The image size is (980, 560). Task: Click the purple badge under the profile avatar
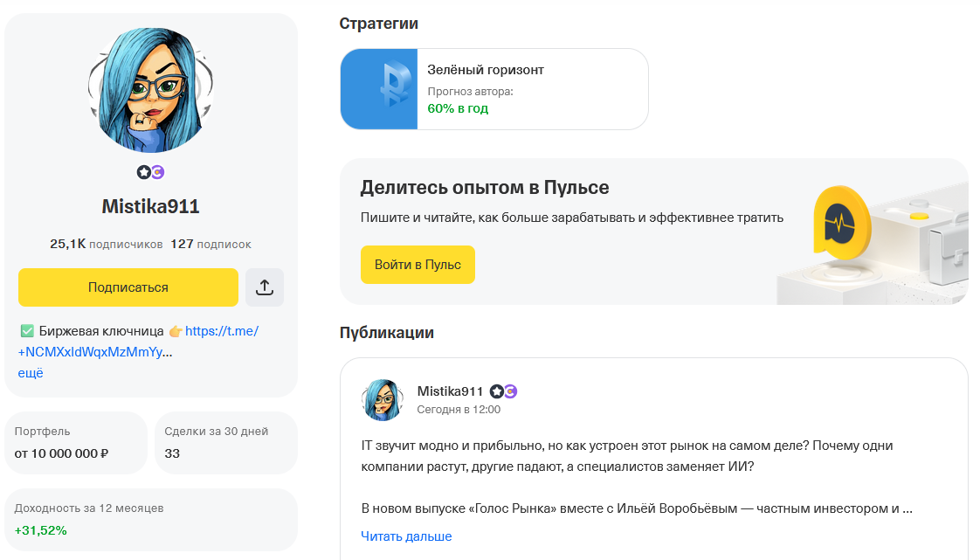pos(158,172)
